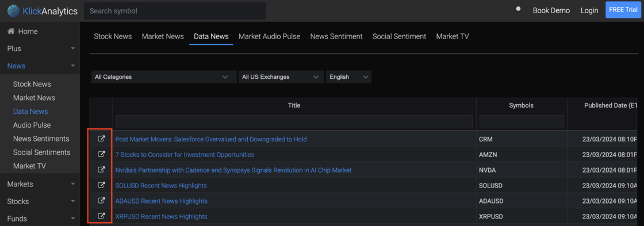644x226 pixels.
Task: Select Stock News in the sidebar
Action: click(x=32, y=84)
